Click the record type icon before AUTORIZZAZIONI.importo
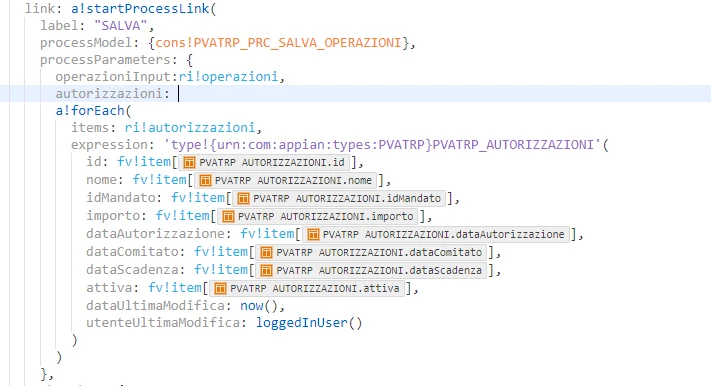Image resolution: width=711 pixels, height=386 pixels. click(x=228, y=216)
